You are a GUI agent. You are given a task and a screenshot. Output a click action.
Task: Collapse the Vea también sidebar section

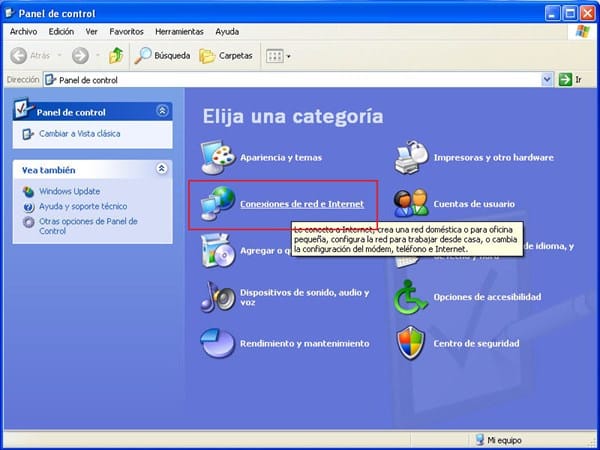(x=162, y=168)
